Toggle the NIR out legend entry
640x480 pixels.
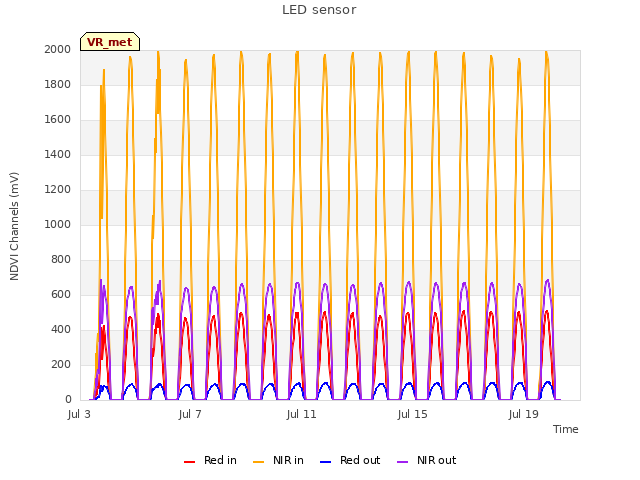click(427, 460)
